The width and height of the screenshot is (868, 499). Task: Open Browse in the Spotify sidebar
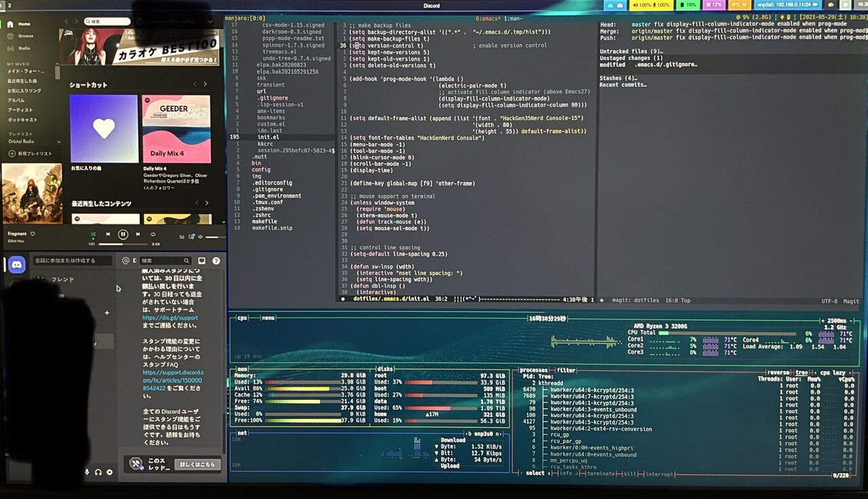26,36
